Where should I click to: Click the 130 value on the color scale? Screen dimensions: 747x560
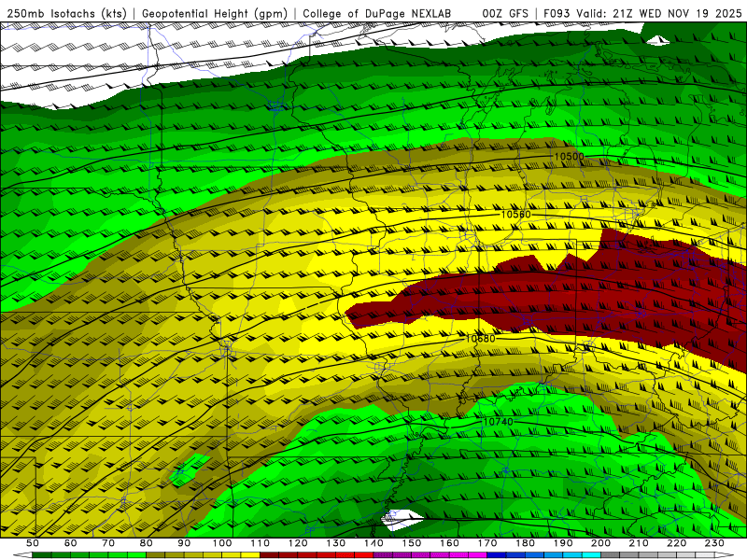336,543
